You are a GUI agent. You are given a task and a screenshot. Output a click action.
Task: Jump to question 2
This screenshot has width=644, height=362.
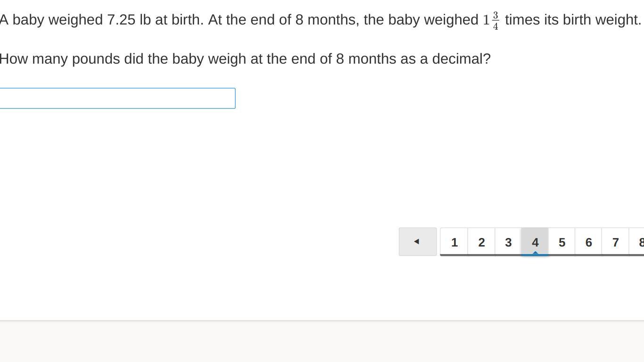click(481, 242)
